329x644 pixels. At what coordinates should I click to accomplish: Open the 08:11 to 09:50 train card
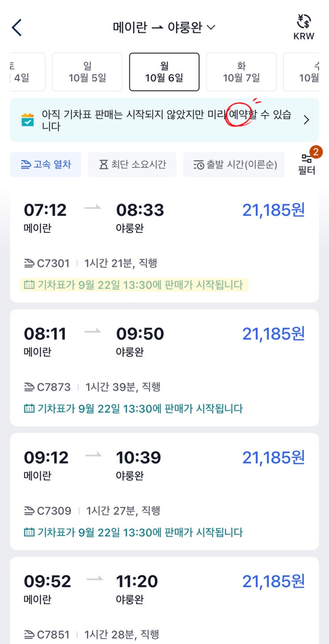(x=164, y=367)
